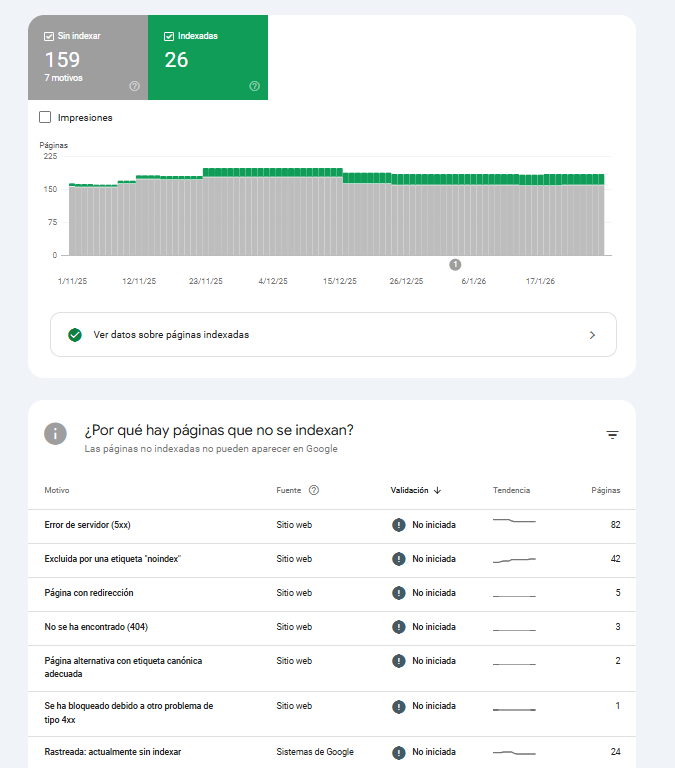The width and height of the screenshot is (675, 768).
Task: Open the Error de servidor (5xx) row
Action: pos(88,525)
